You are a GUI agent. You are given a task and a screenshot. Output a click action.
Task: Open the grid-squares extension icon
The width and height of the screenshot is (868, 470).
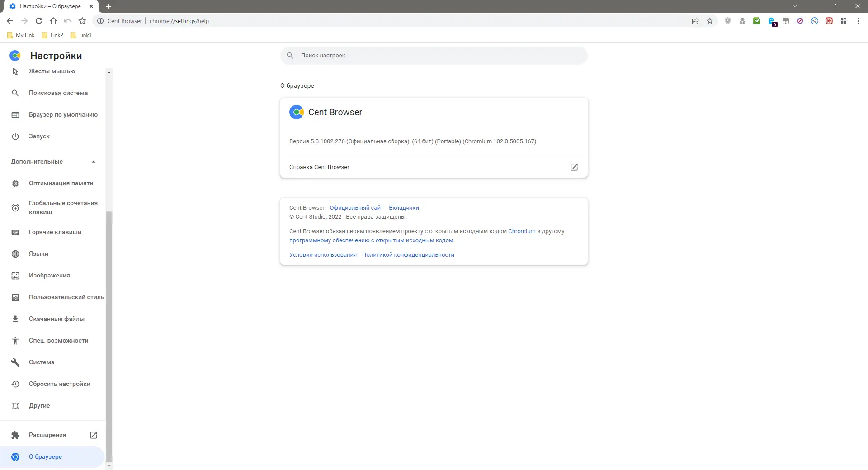tap(844, 21)
